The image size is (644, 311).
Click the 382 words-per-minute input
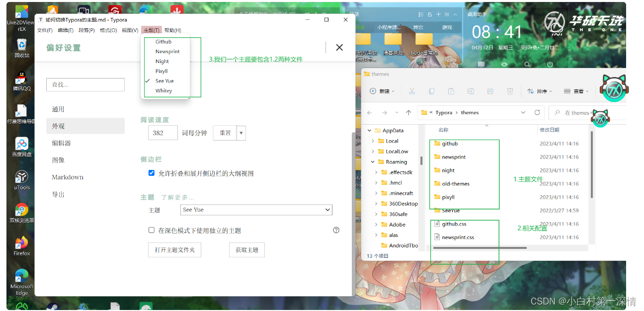(x=163, y=133)
